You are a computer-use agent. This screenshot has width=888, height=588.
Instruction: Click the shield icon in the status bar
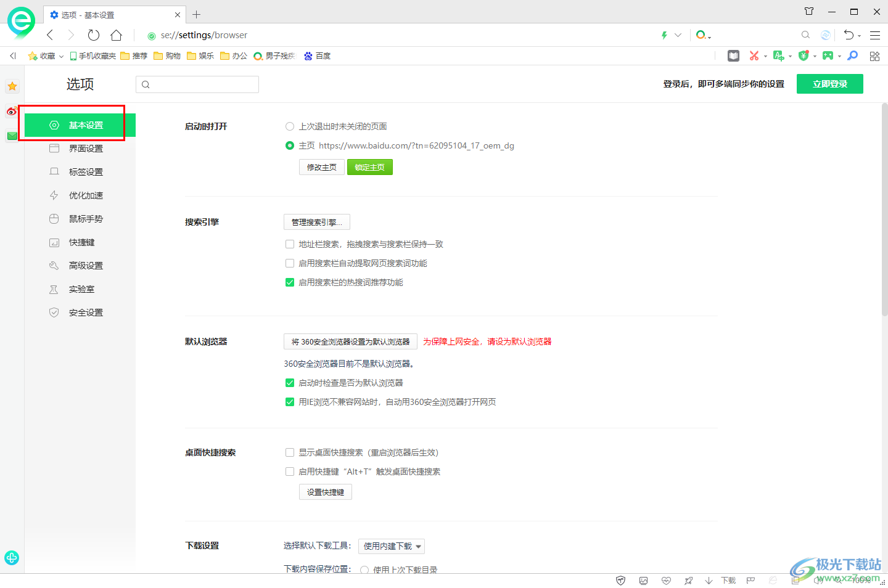[x=621, y=581]
